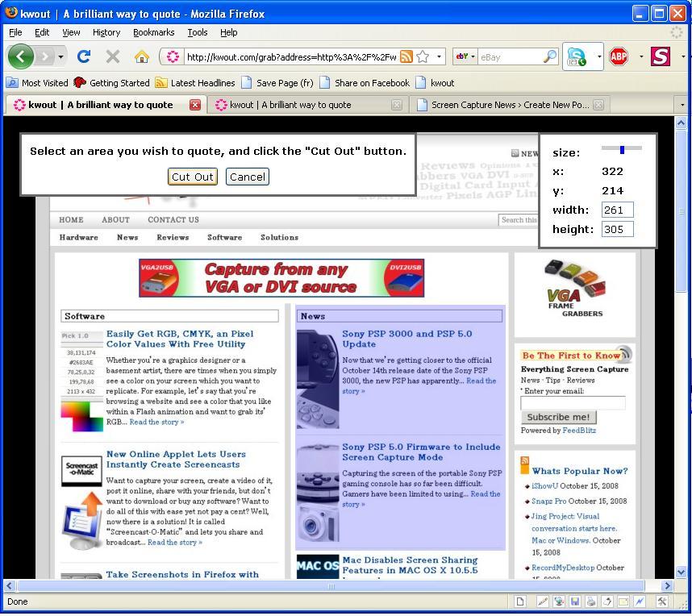Click the greyed Forward arrow button
Image resolution: width=692 pixels, height=616 pixels.
point(44,56)
